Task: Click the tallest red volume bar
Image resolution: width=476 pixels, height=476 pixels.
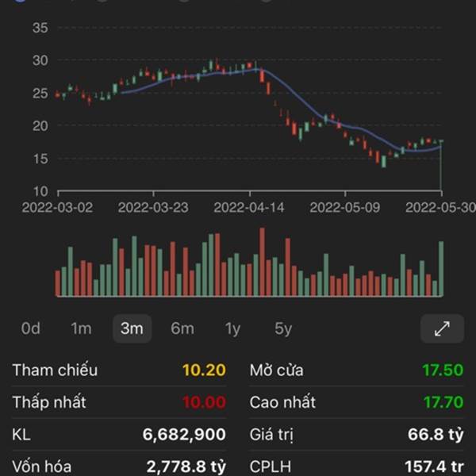Action: [x=262, y=262]
